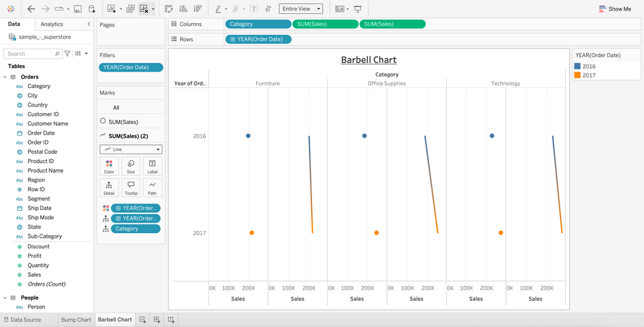
Task: Click the Swap rows and columns icon
Action: pyautogui.click(x=168, y=9)
